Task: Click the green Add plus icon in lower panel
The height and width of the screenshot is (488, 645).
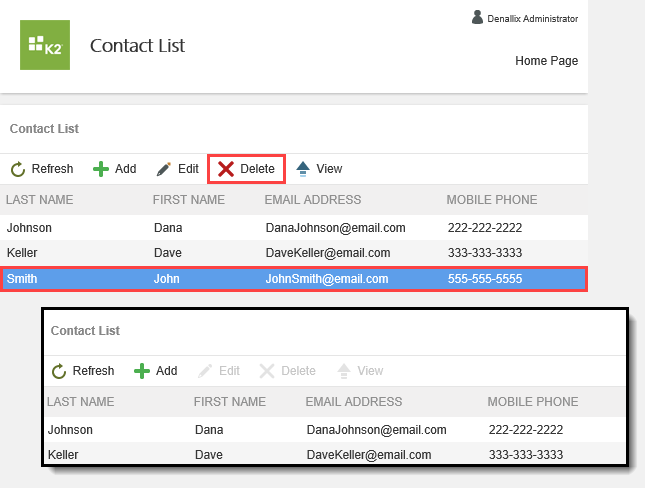Action: coord(142,371)
